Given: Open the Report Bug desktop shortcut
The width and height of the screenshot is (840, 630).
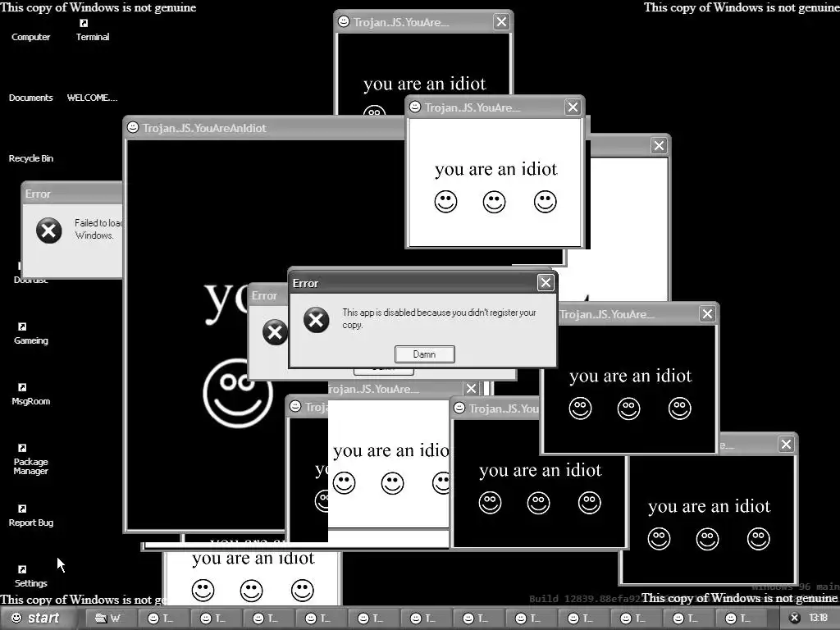Looking at the screenshot, I should (30, 517).
